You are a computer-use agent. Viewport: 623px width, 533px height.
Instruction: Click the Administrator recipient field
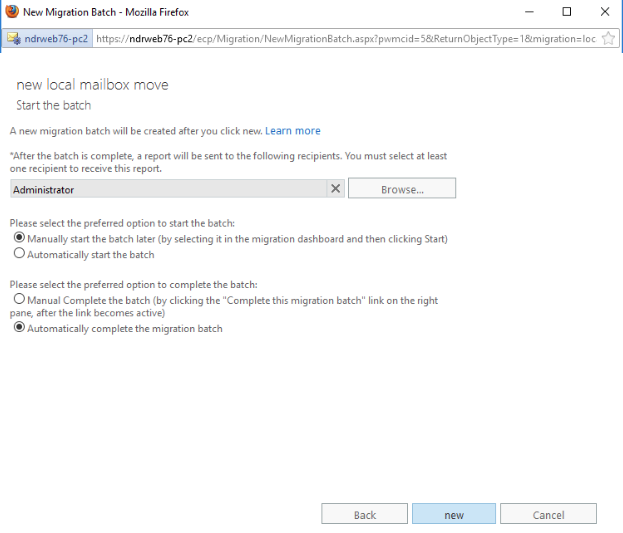coord(168,189)
